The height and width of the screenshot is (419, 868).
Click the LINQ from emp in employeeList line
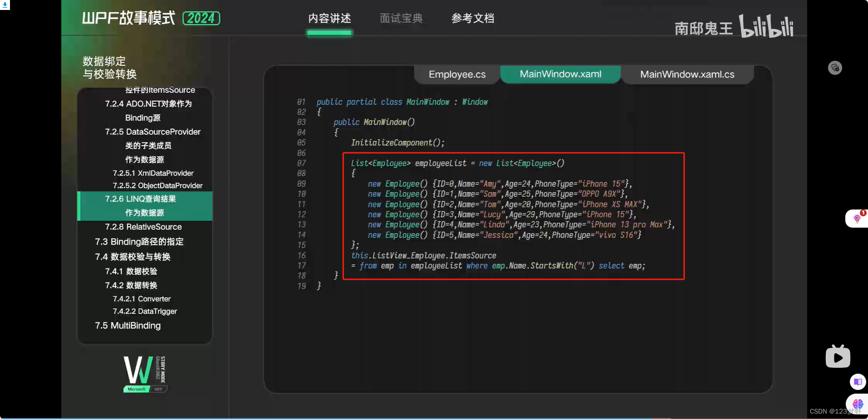(498, 266)
